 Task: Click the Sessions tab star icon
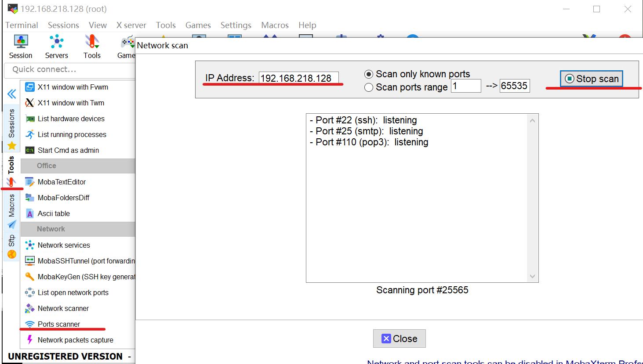(12, 145)
